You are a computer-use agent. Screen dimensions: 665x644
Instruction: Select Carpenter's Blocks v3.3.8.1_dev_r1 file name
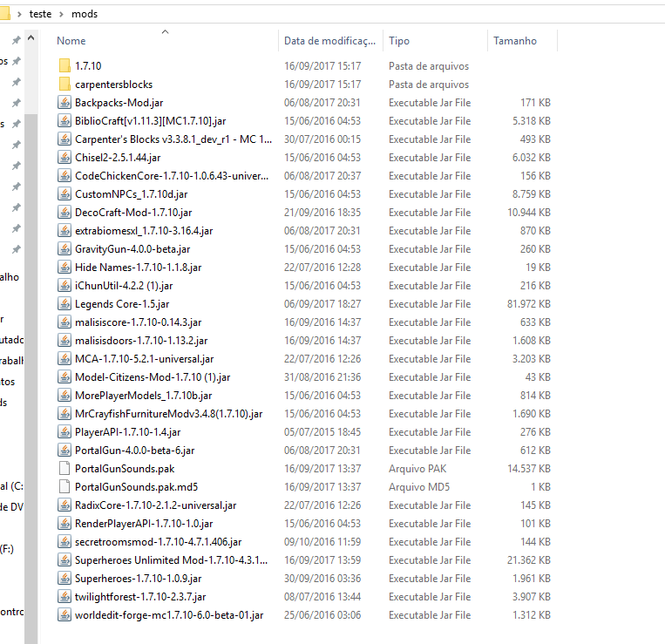173,139
